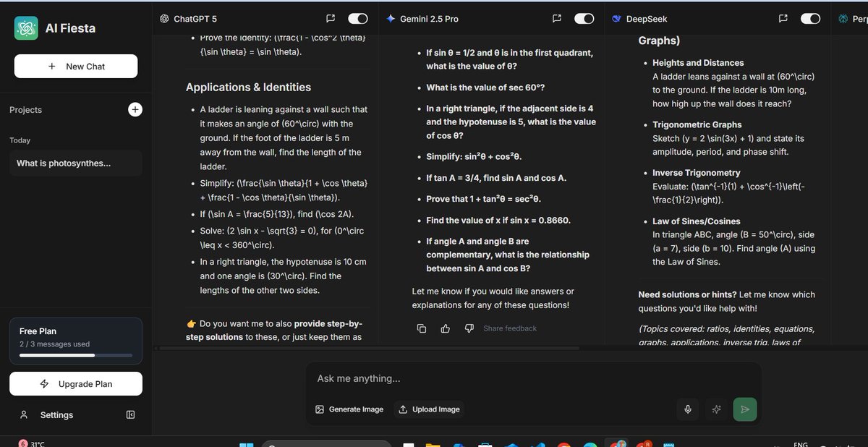
Task: Copy the Gemini response
Action: click(x=422, y=328)
